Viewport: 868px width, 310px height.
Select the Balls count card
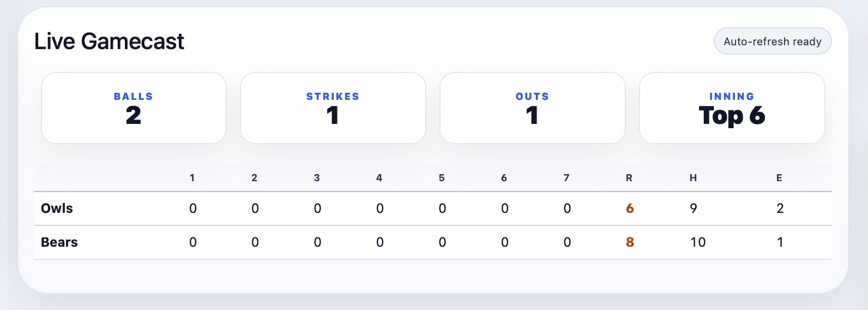[x=134, y=108]
